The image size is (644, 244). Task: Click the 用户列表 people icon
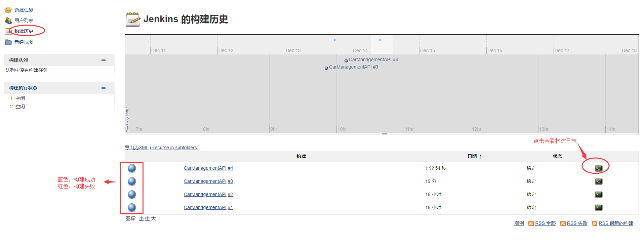[x=8, y=21]
